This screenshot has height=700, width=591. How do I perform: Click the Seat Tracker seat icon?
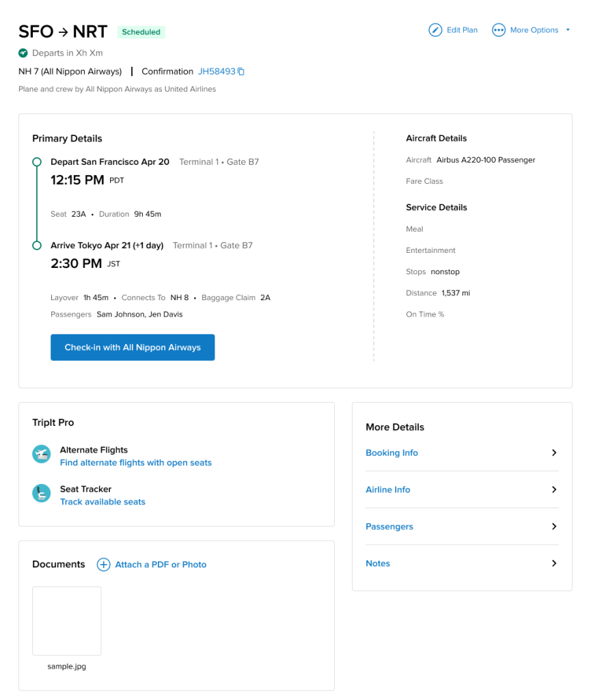click(42, 493)
